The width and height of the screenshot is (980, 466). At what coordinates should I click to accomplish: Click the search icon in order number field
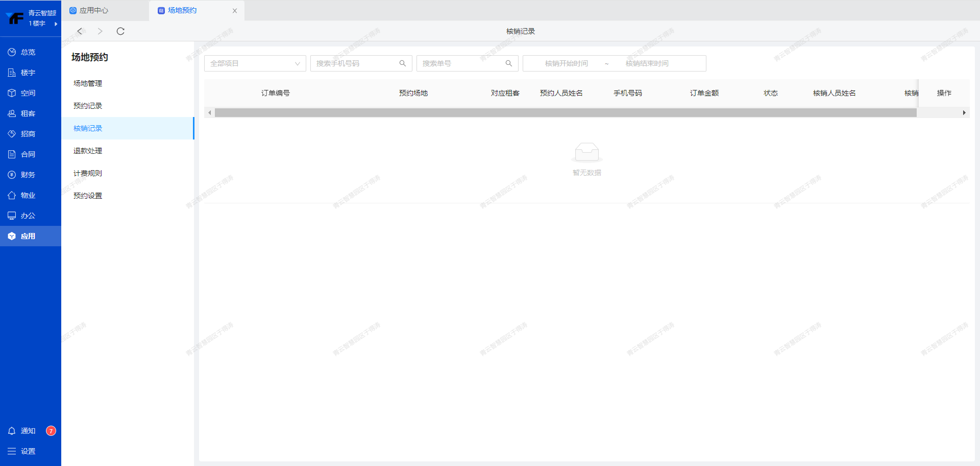[x=508, y=63]
